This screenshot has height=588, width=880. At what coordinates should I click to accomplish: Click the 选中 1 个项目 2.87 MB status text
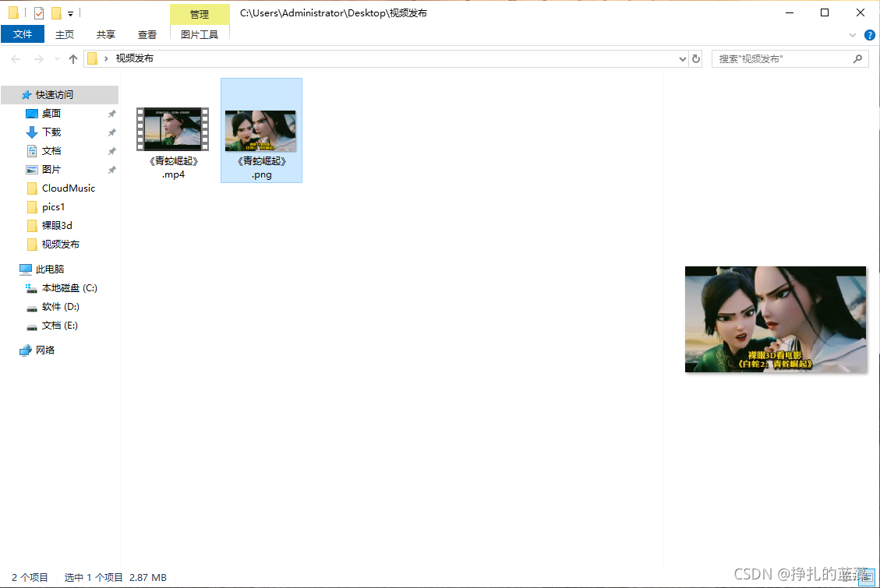click(115, 577)
